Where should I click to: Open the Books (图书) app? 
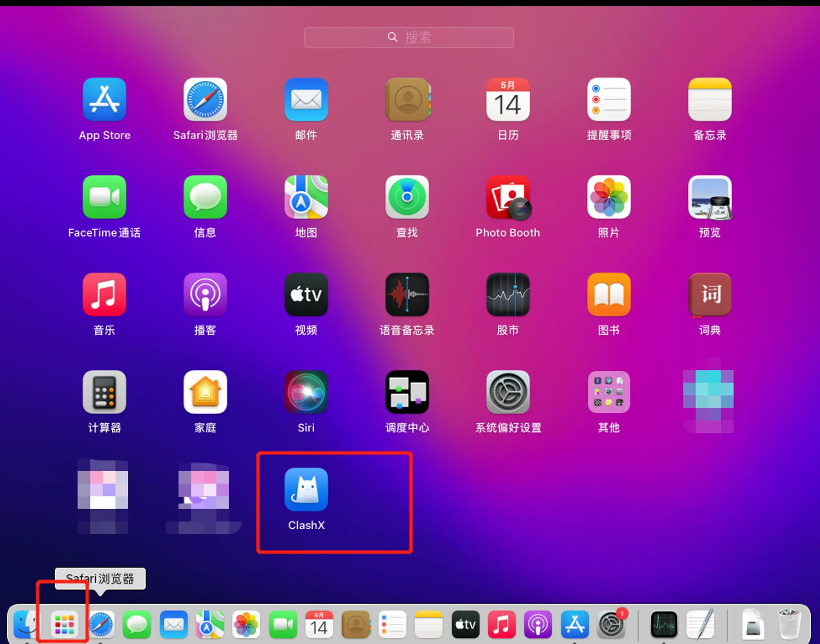click(609, 295)
